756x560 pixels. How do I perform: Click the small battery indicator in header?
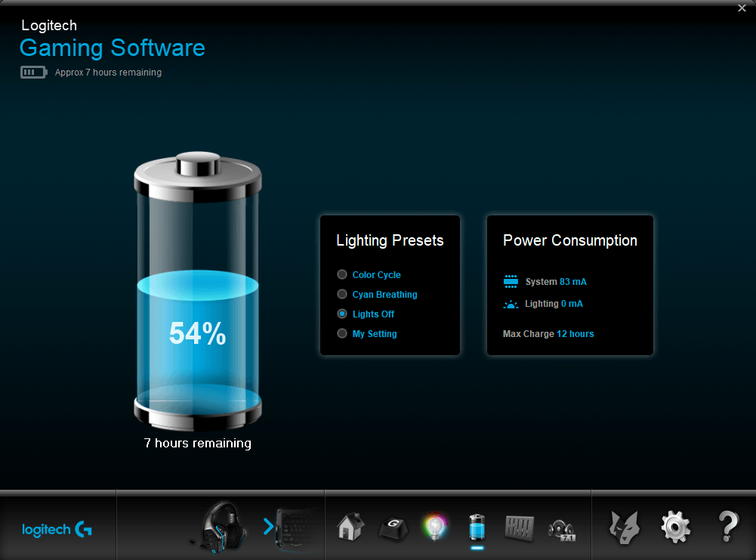(x=33, y=73)
